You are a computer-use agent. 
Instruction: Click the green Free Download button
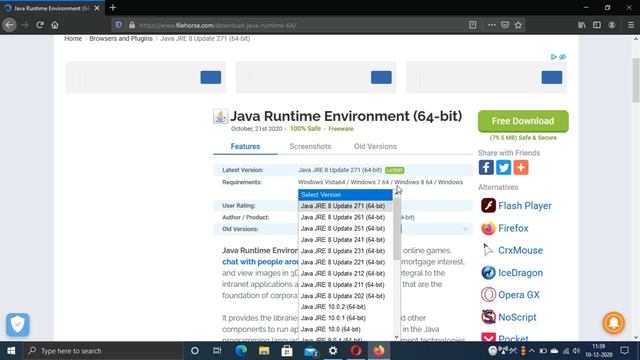523,121
